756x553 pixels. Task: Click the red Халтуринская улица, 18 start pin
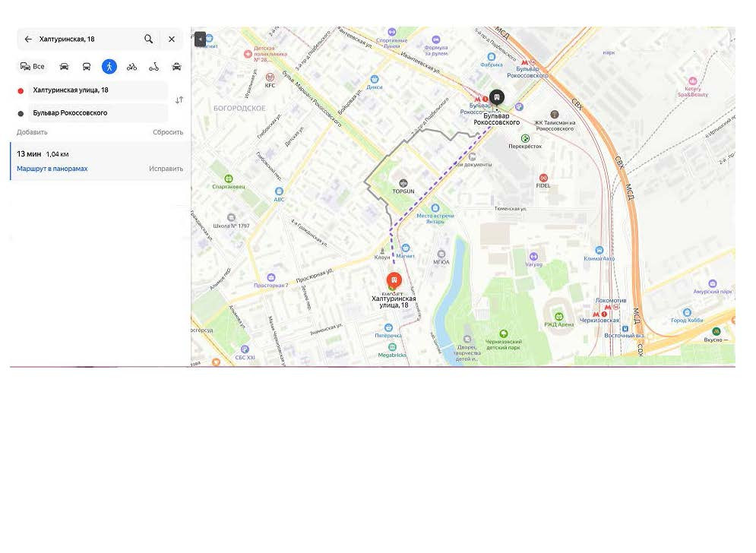(x=394, y=280)
